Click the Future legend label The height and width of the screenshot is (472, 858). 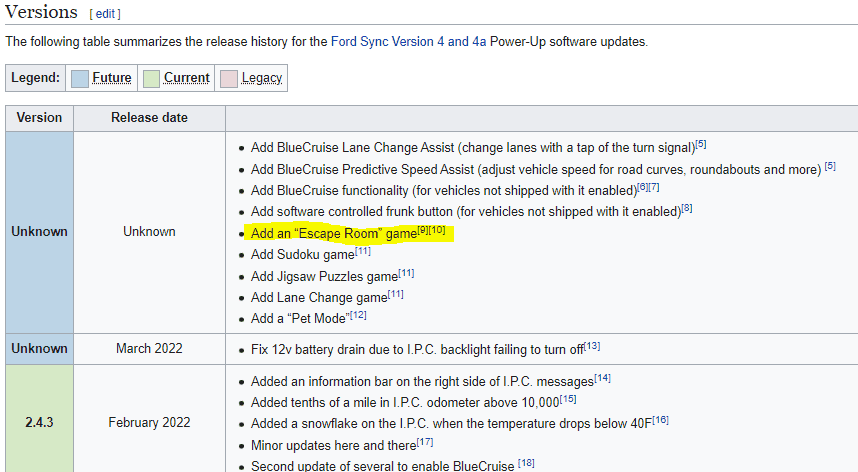point(111,78)
